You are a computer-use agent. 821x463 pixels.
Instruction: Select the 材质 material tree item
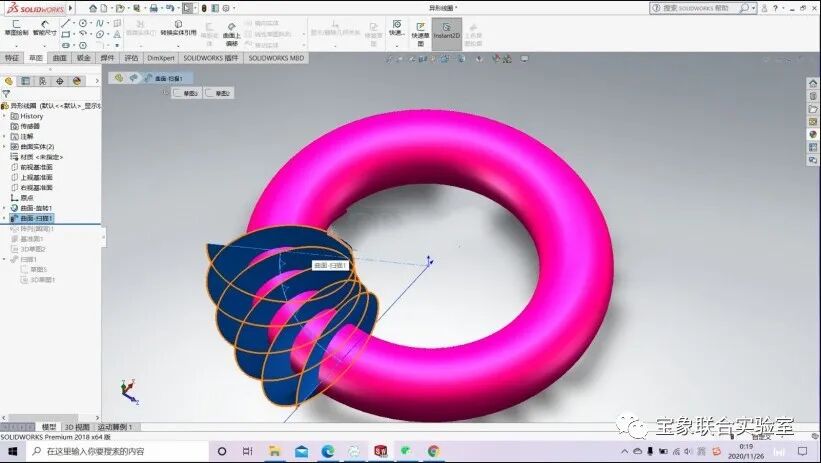[37, 157]
